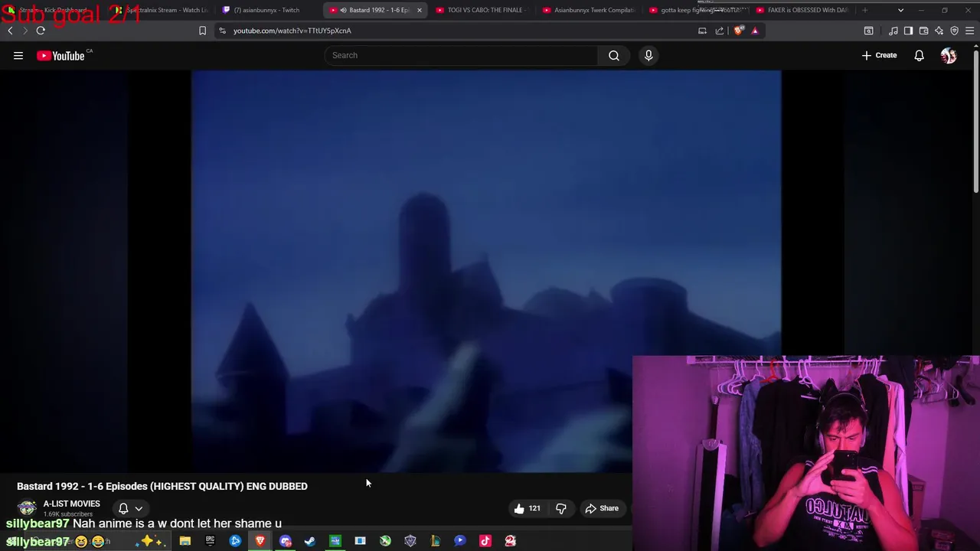Viewport: 980px width, 551px height.
Task: Click the address bar URL
Action: pos(292,31)
